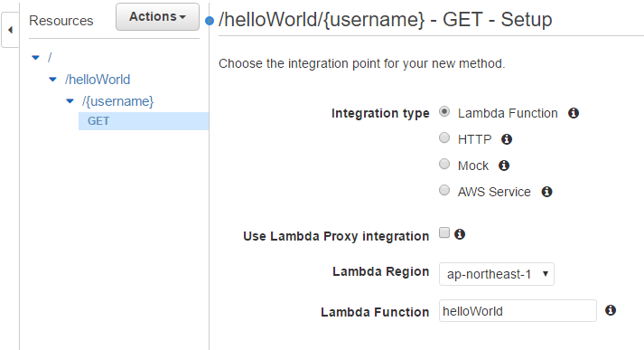The width and height of the screenshot is (644, 350).
Task: Select the Lambda Function integration type
Action: pyautogui.click(x=444, y=112)
